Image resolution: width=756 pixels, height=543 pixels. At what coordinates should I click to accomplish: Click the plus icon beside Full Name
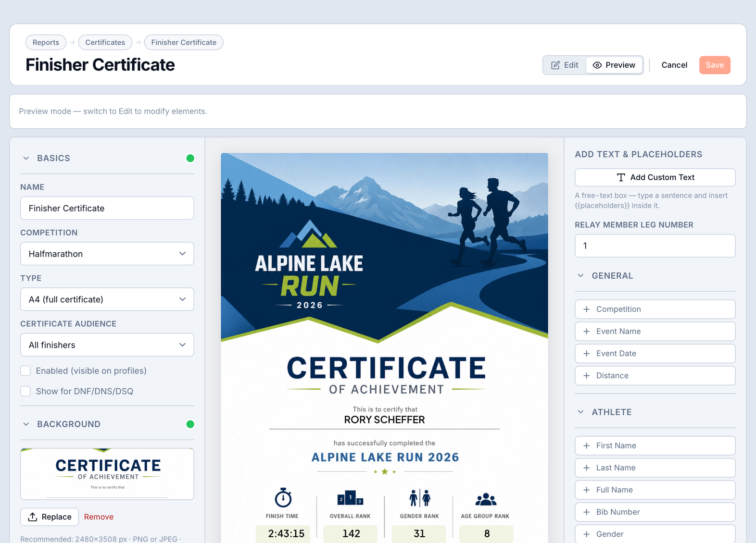click(x=587, y=490)
